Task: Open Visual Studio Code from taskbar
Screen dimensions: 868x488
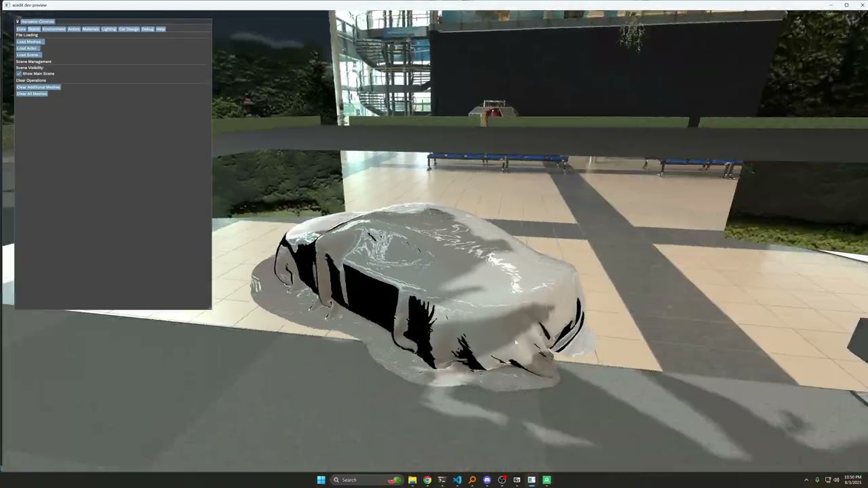Action: (x=457, y=480)
